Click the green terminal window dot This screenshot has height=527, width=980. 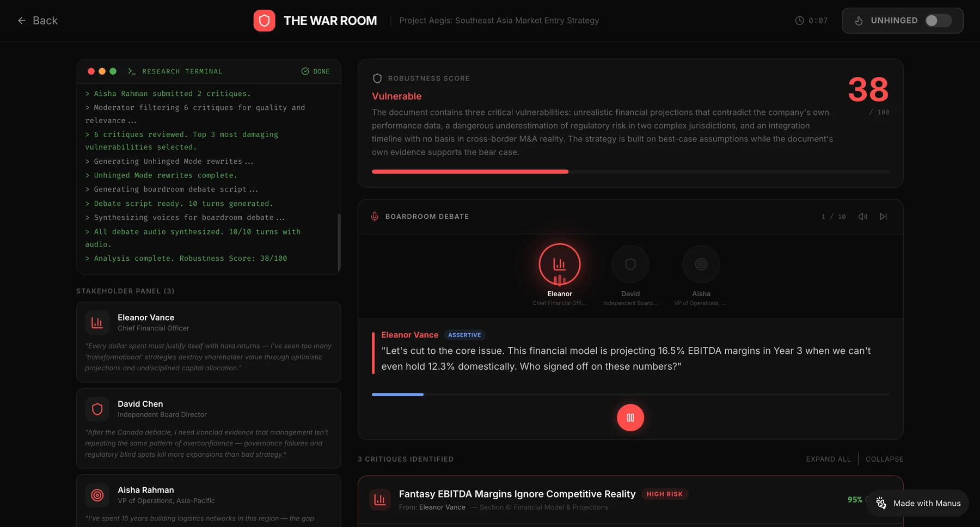coord(113,71)
